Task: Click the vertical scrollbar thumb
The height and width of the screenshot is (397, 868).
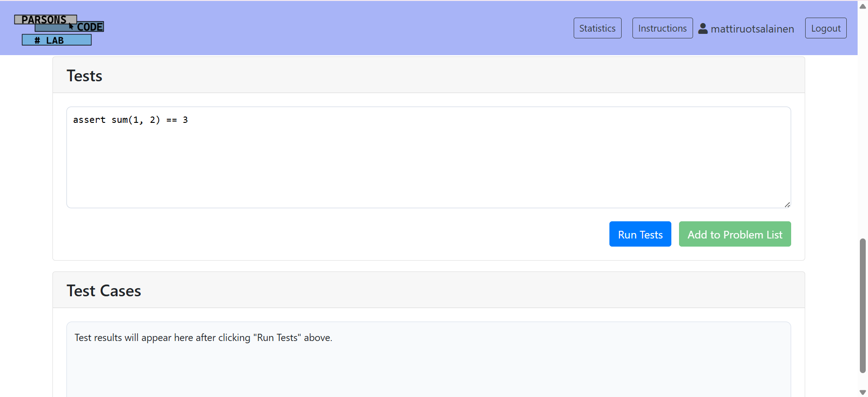Action: (x=863, y=306)
